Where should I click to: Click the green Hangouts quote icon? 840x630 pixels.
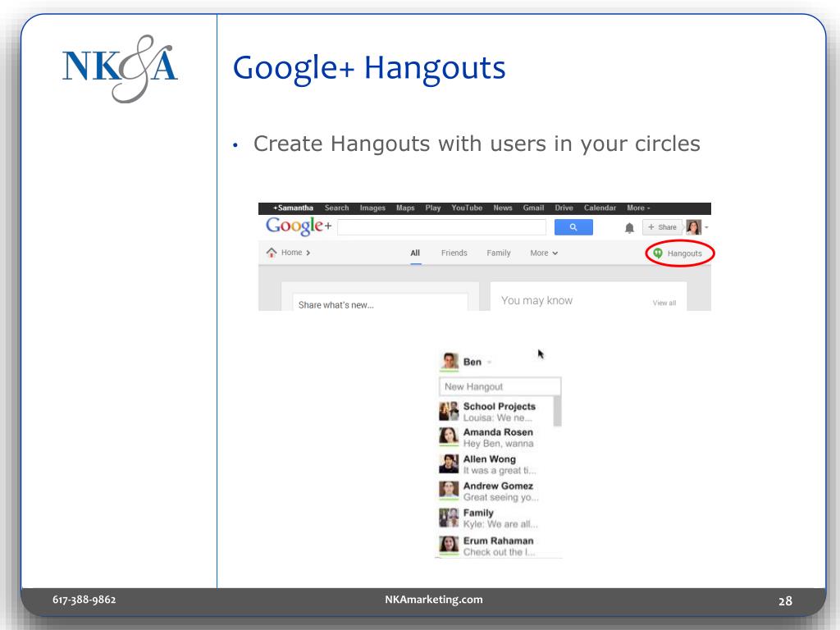tap(658, 253)
